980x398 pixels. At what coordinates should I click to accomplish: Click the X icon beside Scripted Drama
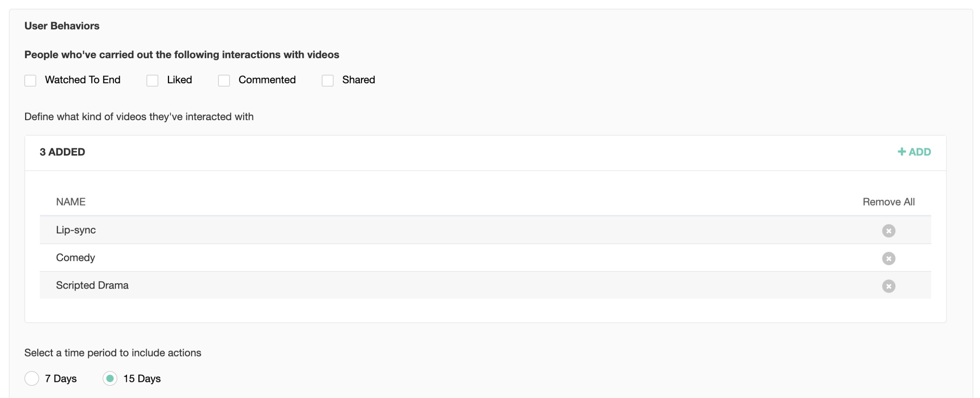(888, 286)
